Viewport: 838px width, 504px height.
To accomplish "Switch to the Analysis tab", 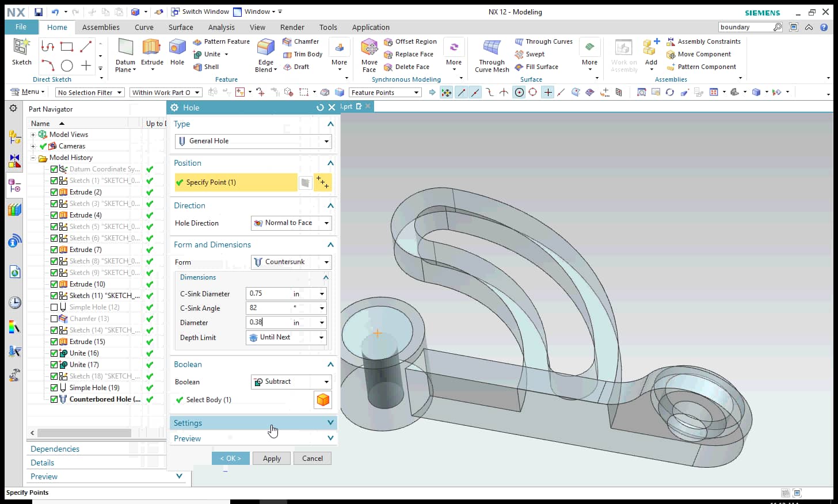I will (221, 27).
